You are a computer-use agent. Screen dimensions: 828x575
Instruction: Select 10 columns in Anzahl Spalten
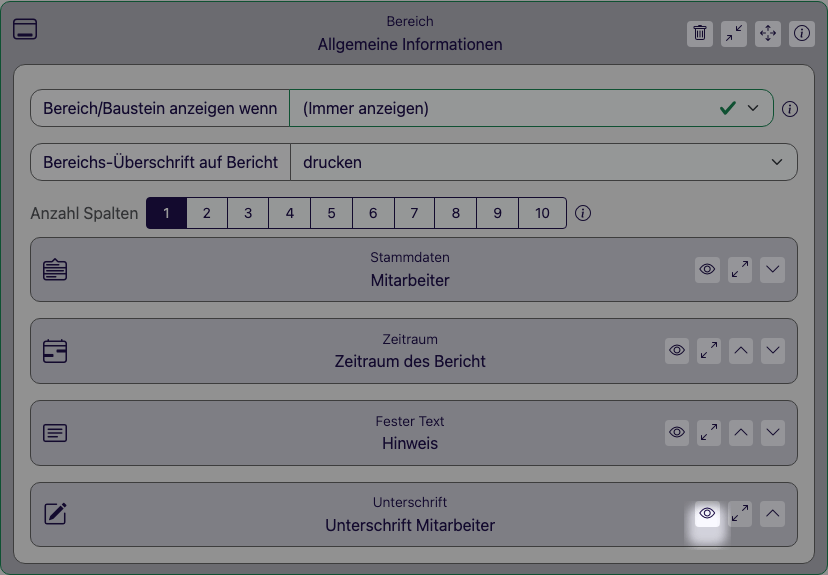tap(542, 213)
